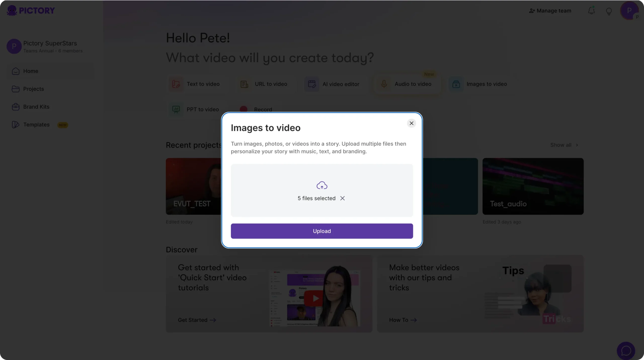644x360 pixels.
Task: Open Projects in the sidebar
Action: click(x=33, y=89)
